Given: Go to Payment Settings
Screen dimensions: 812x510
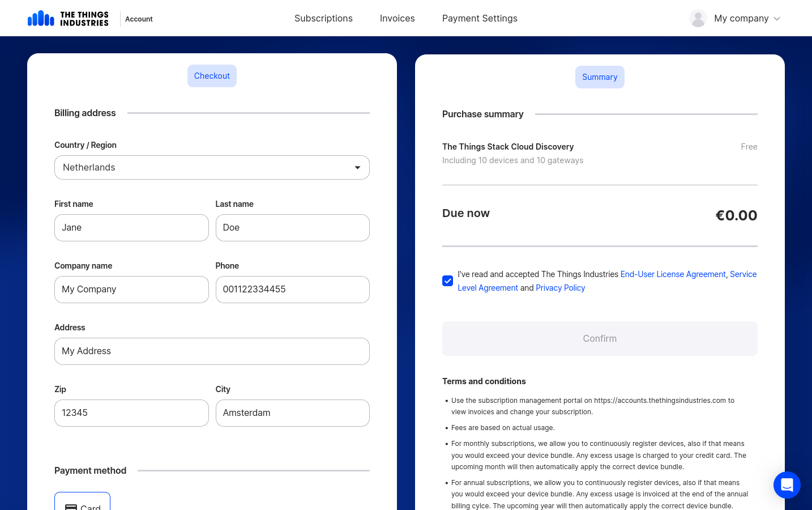Looking at the screenshot, I should click(x=480, y=18).
